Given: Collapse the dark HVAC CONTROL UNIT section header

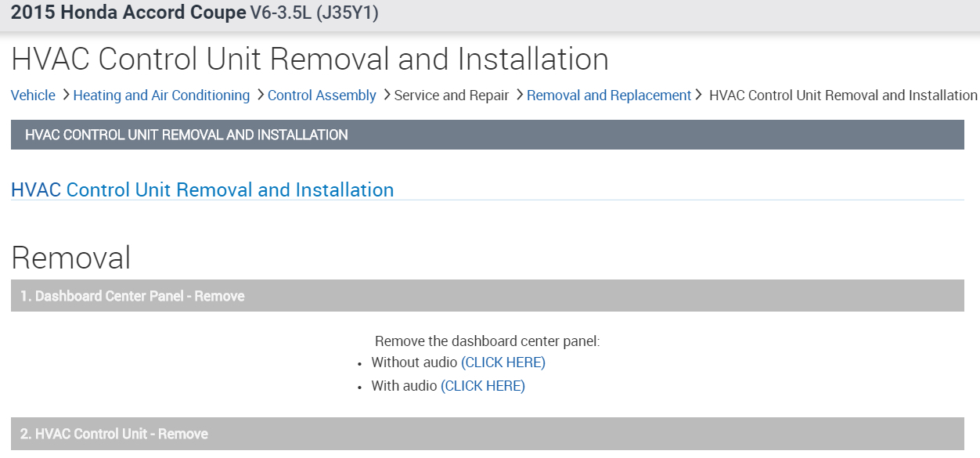Looking at the screenshot, I should point(487,135).
